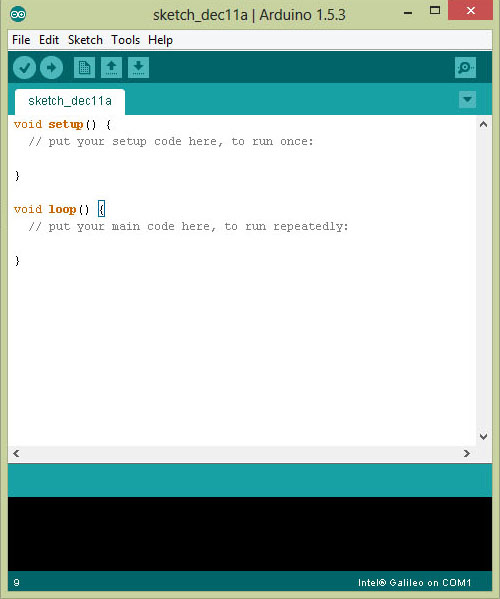This screenshot has width=500, height=599.
Task: Click 'Intel® Galileo on COM1' status text
Action: (414, 583)
